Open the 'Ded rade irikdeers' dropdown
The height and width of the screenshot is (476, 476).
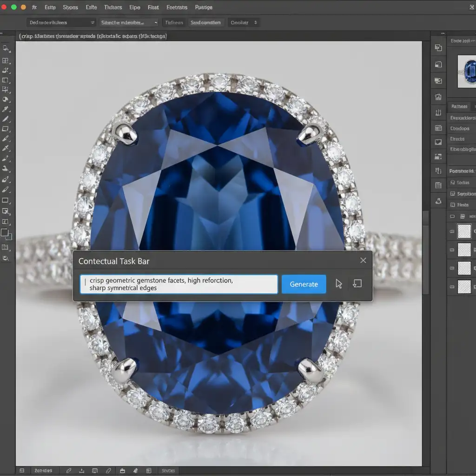tap(60, 22)
